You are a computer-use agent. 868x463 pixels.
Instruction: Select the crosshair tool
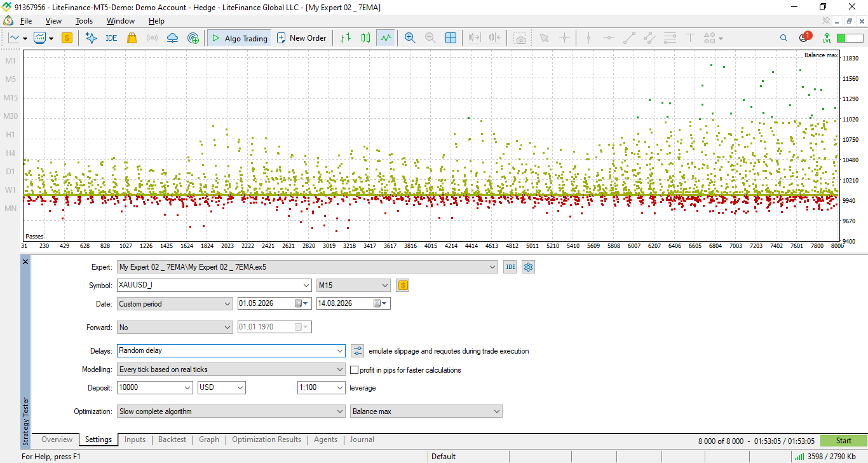(x=564, y=38)
